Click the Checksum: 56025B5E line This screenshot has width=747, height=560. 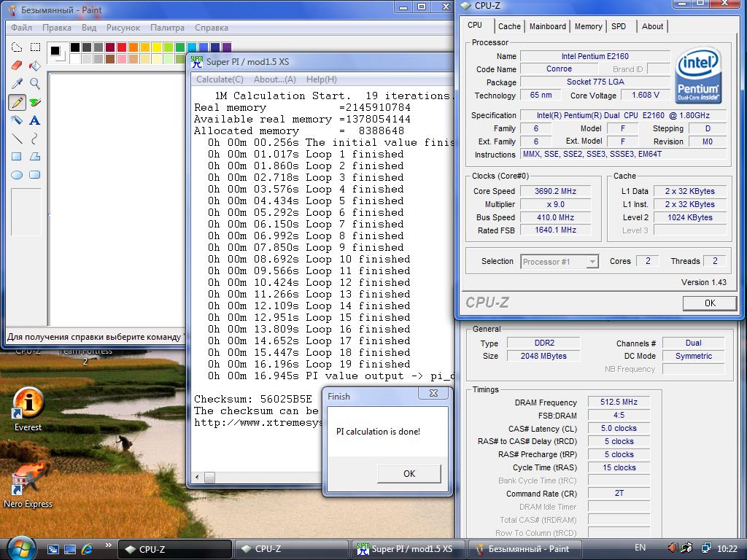[253, 399]
